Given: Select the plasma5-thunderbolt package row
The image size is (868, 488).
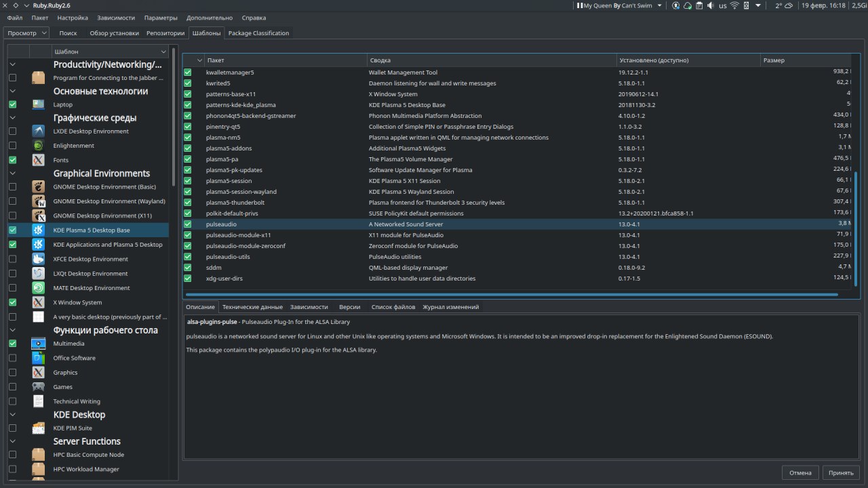Looking at the screenshot, I should 517,203.
